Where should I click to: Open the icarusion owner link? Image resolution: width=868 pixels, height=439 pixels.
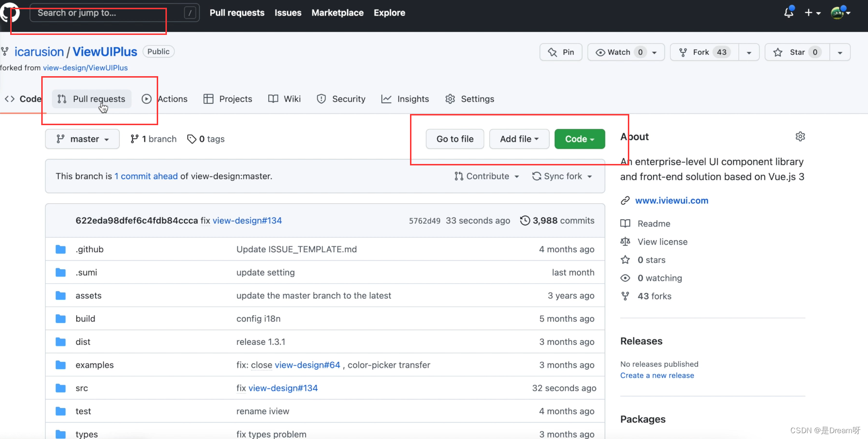pos(39,51)
